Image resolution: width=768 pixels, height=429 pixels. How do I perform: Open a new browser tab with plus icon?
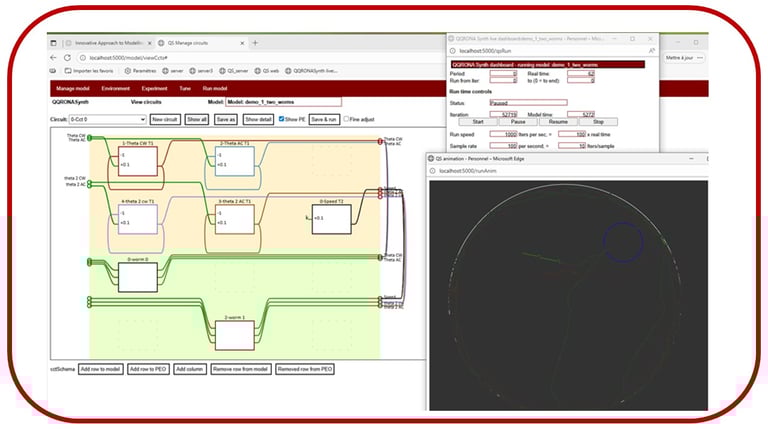pos(255,43)
